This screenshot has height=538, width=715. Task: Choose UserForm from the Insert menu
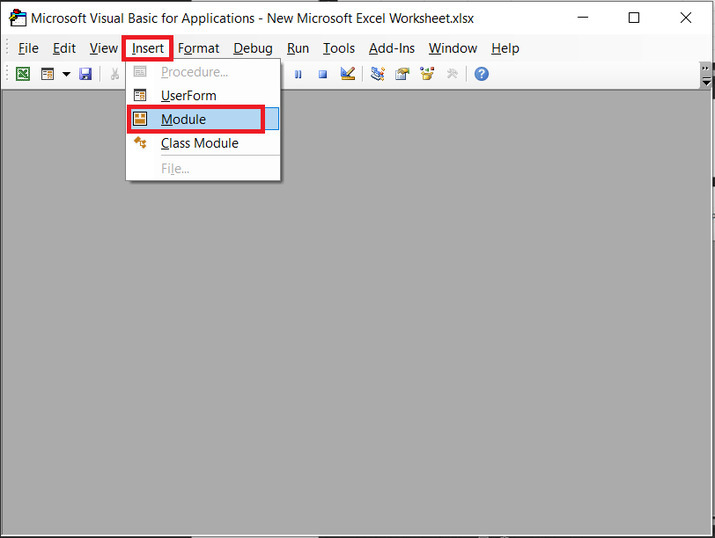pyautogui.click(x=203, y=96)
